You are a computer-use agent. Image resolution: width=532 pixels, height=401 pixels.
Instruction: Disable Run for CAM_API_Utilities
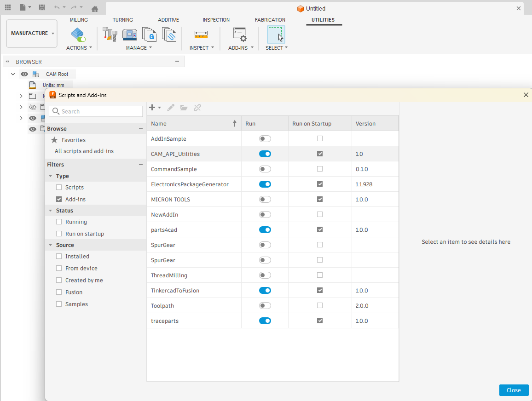point(265,154)
